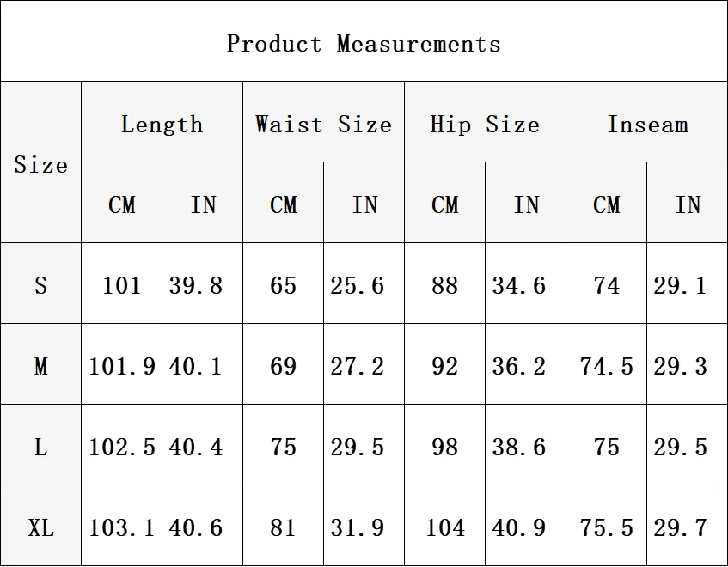The image size is (728, 567).
Task: Click the XL size row label
Action: 40,527
